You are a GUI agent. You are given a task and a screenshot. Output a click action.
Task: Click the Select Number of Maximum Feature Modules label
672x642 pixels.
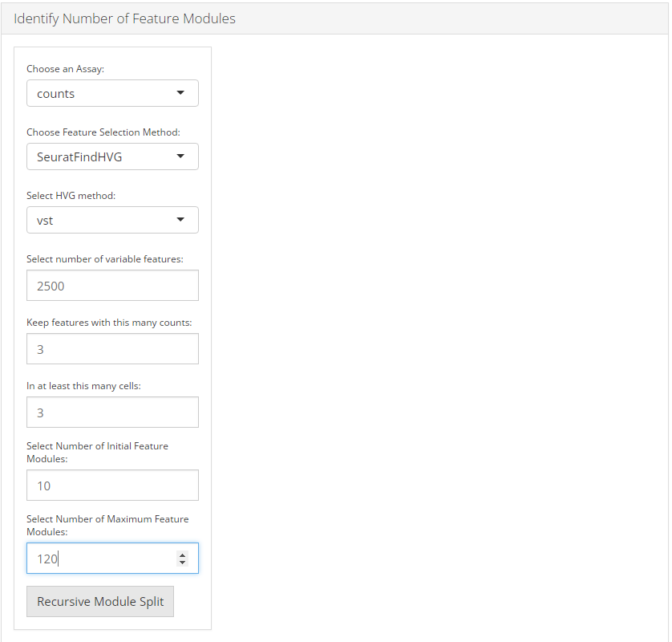coord(107,525)
